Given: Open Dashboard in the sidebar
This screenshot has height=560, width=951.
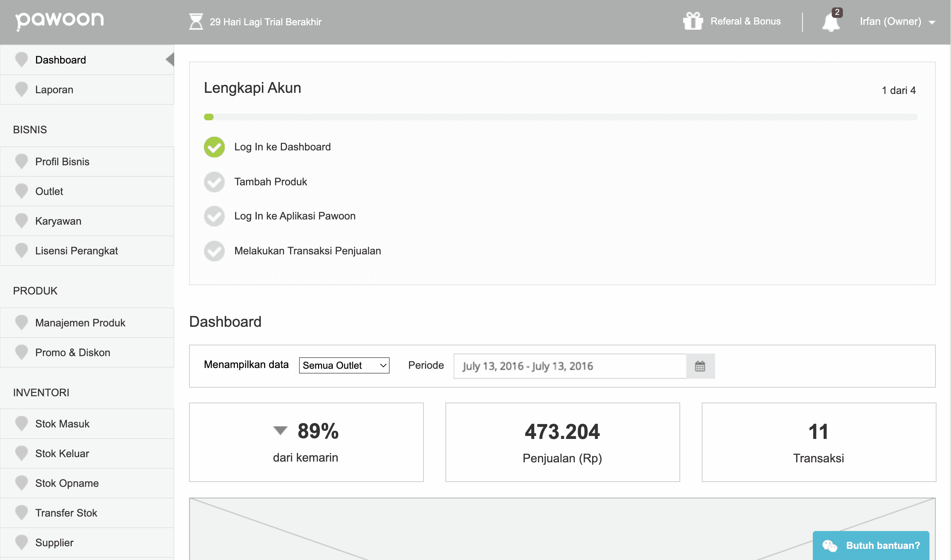Looking at the screenshot, I should [x=87, y=60].
